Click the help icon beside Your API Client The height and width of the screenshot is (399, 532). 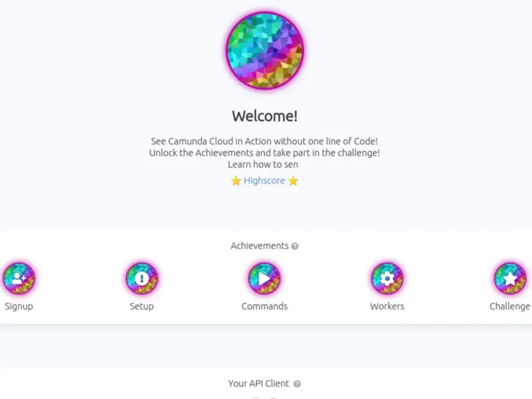coord(297,384)
